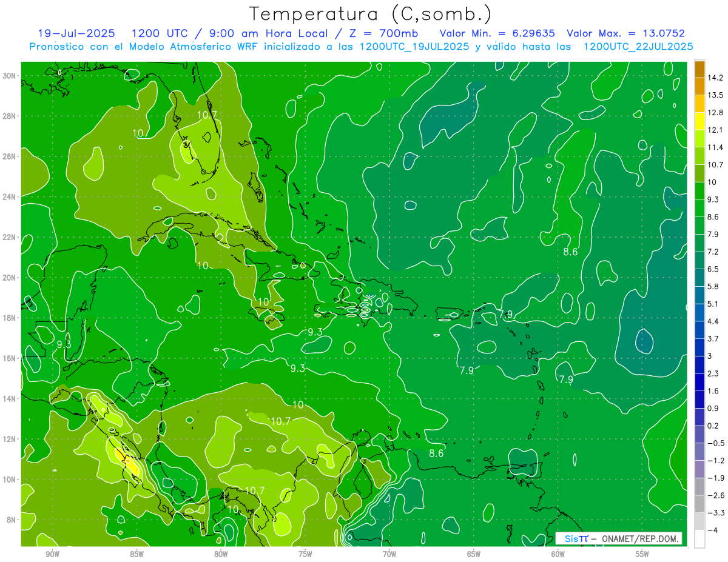Click the 60W longitude axis label
The image size is (728, 562).
(558, 555)
